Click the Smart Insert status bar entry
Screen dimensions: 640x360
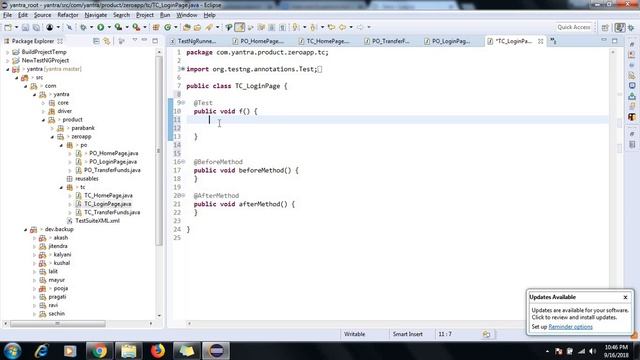(x=407, y=334)
